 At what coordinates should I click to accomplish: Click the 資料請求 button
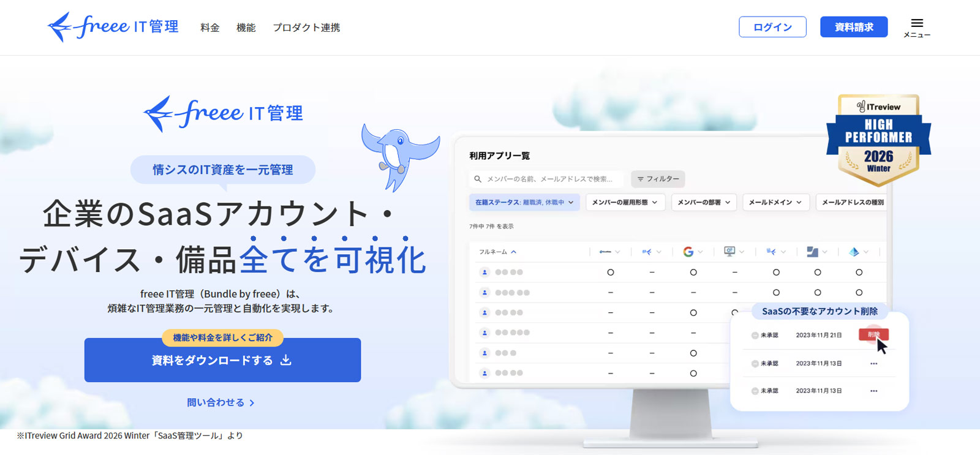point(854,27)
